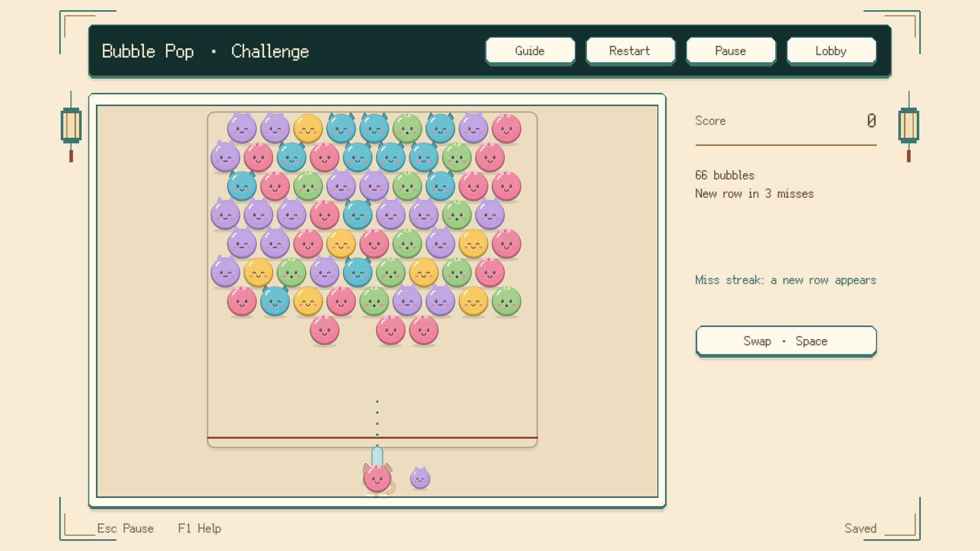
Task: Click the green bubble in the fourth row
Action: [457, 215]
